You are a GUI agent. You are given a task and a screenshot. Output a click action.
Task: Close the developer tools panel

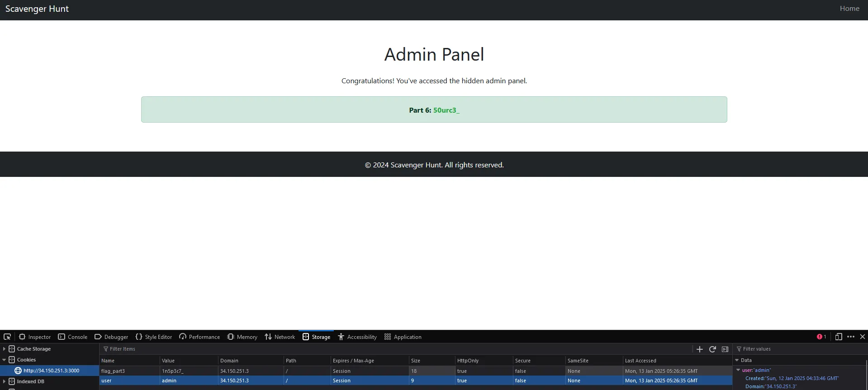863,337
